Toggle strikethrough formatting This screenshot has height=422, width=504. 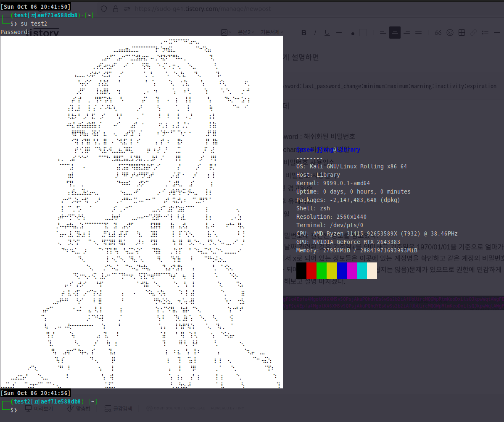point(339,32)
